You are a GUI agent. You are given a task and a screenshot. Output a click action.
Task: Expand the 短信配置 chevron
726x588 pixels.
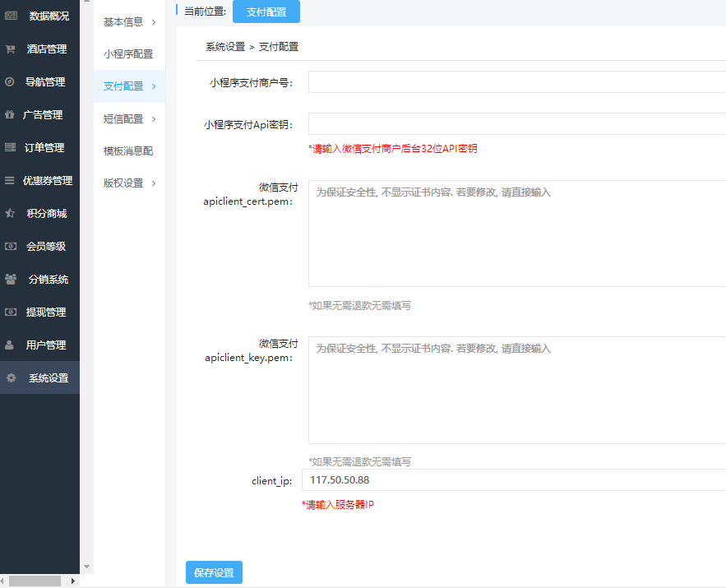(154, 119)
